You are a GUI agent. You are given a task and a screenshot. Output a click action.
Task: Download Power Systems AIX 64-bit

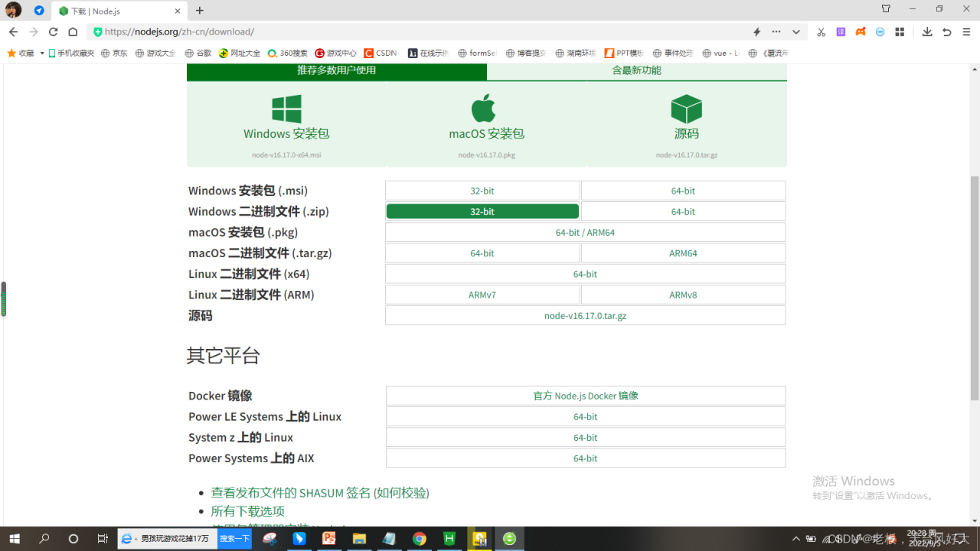[586, 458]
